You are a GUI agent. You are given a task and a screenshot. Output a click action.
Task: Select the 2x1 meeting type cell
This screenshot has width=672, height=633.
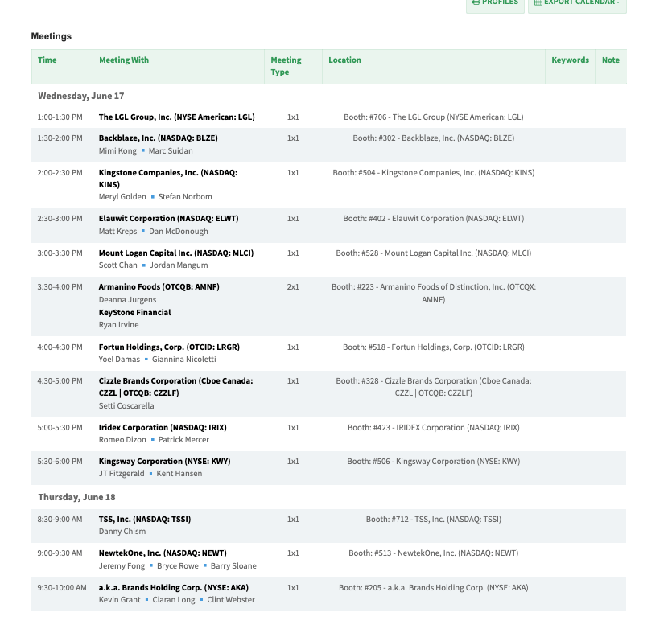(x=293, y=287)
